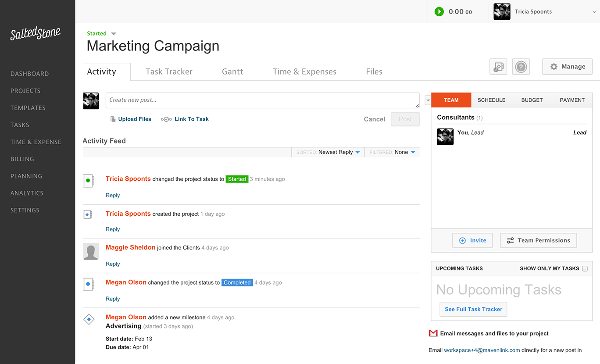
Task: Click the Gmail envelope icon
Action: pyautogui.click(x=433, y=333)
